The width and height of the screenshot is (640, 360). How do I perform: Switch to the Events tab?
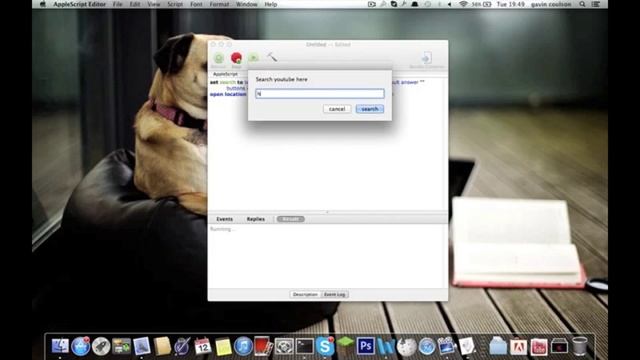pyautogui.click(x=224, y=219)
